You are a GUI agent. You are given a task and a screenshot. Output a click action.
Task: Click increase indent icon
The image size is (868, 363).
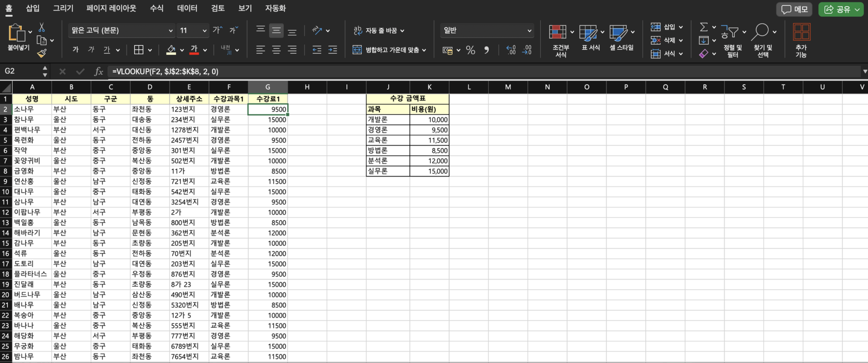333,50
